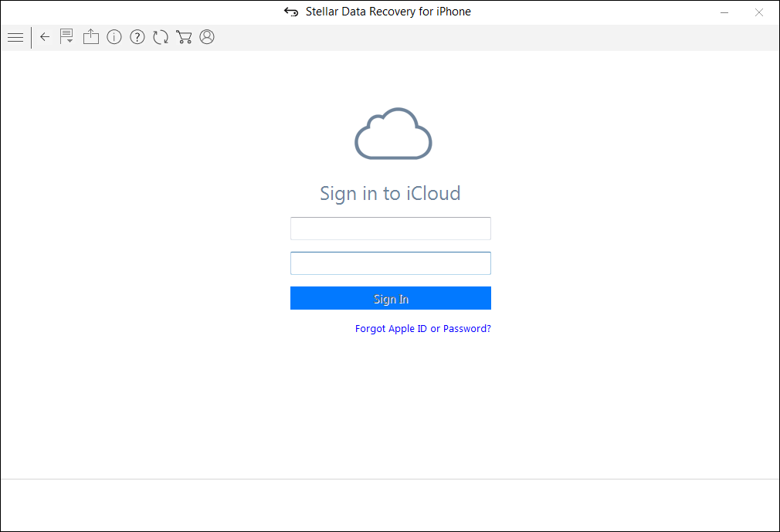The height and width of the screenshot is (532, 780).
Task: Click the help question mark icon
Action: click(x=137, y=37)
